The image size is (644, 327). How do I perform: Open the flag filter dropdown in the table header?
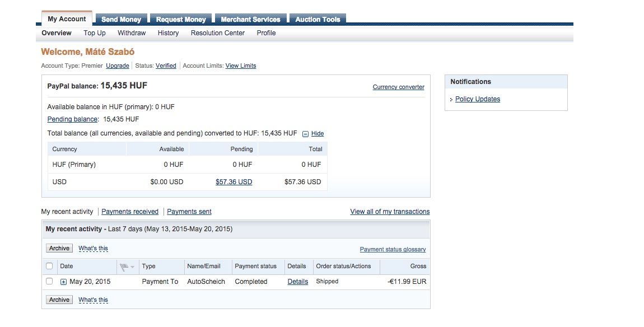[127, 267]
